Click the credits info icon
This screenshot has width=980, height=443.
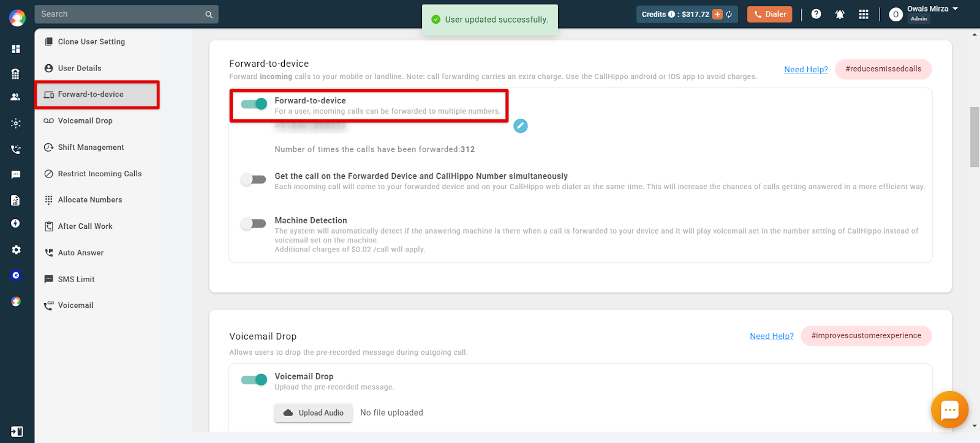pyautogui.click(x=671, y=14)
